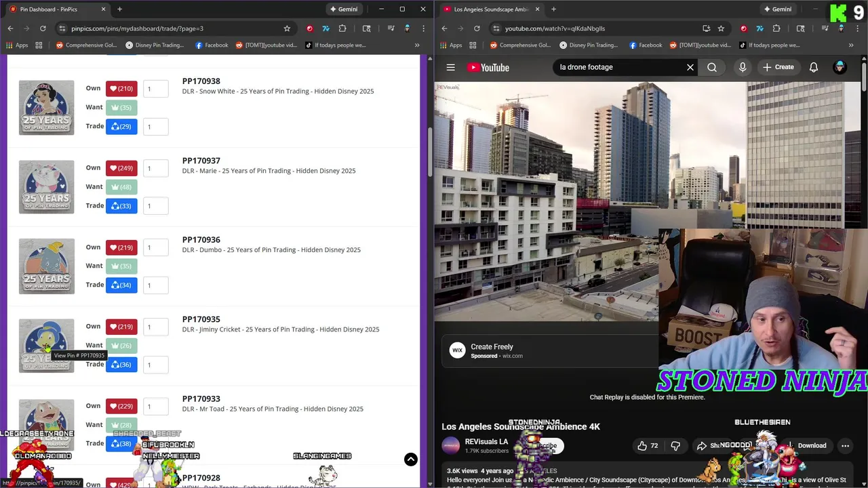
Task: Click Trade button (33) for Marie
Action: coord(121,205)
